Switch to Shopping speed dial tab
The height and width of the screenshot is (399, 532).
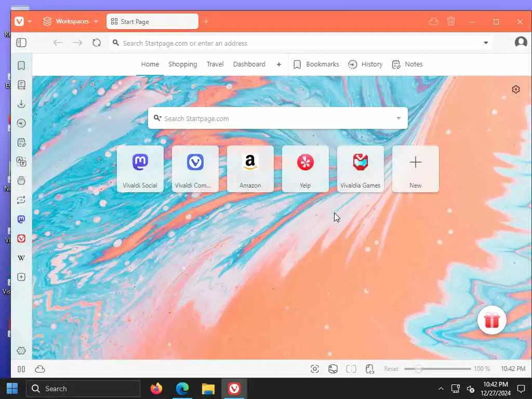tap(182, 64)
